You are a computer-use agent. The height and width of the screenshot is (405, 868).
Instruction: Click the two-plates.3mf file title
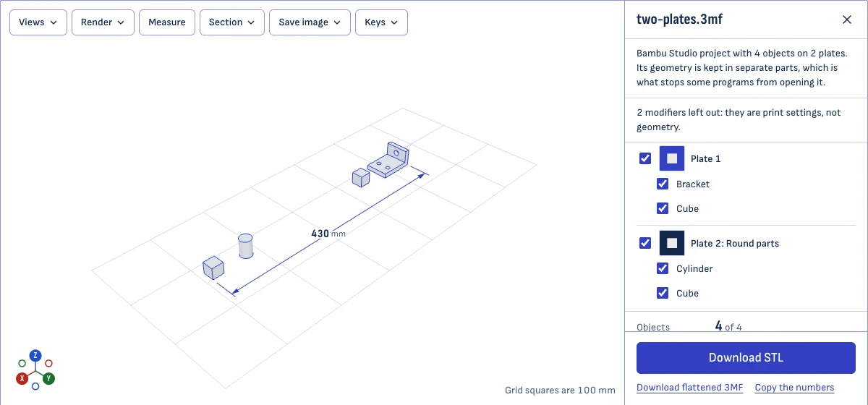pos(679,20)
